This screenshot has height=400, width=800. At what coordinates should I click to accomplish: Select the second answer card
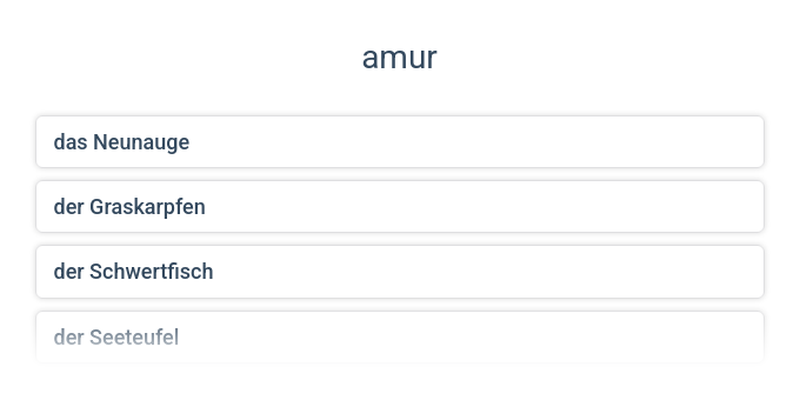(400, 207)
